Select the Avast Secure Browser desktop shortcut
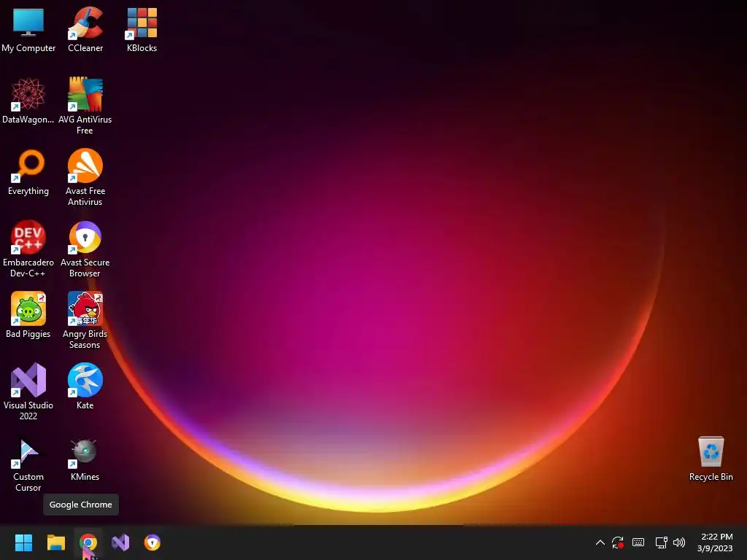Viewport: 747px width, 560px height. point(85,249)
